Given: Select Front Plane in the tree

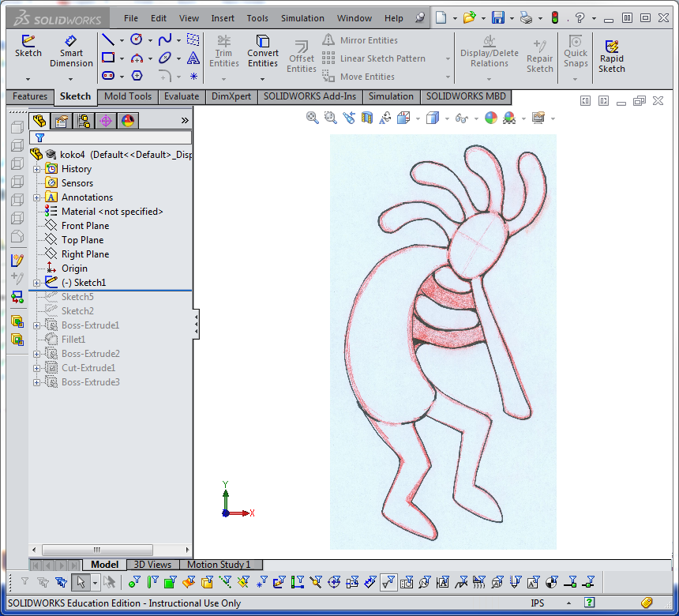Looking at the screenshot, I should 85,226.
